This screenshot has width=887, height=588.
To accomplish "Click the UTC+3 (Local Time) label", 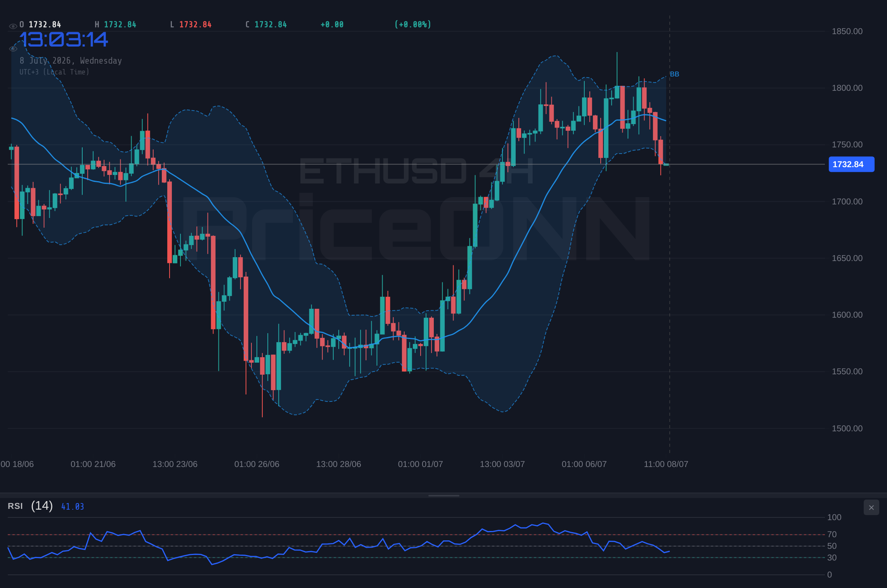I will click(x=54, y=72).
